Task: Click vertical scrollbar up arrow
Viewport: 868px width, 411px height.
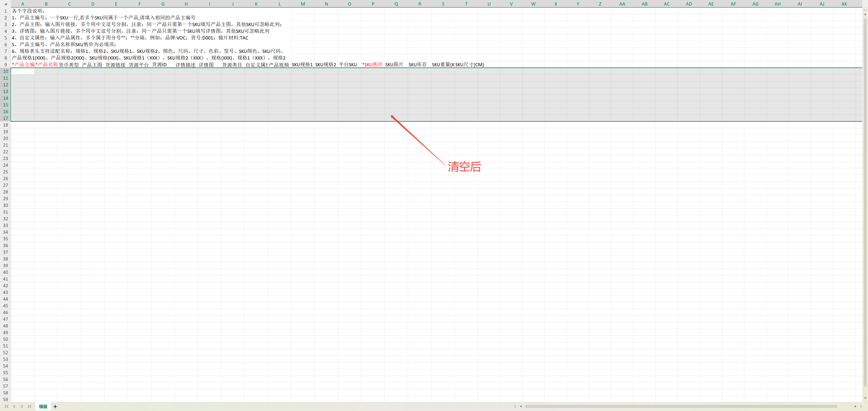Action: [865, 14]
